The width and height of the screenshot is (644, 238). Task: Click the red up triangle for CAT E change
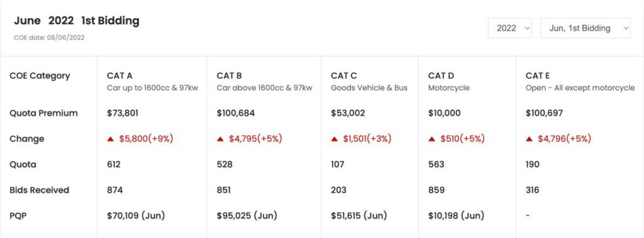[x=529, y=139]
